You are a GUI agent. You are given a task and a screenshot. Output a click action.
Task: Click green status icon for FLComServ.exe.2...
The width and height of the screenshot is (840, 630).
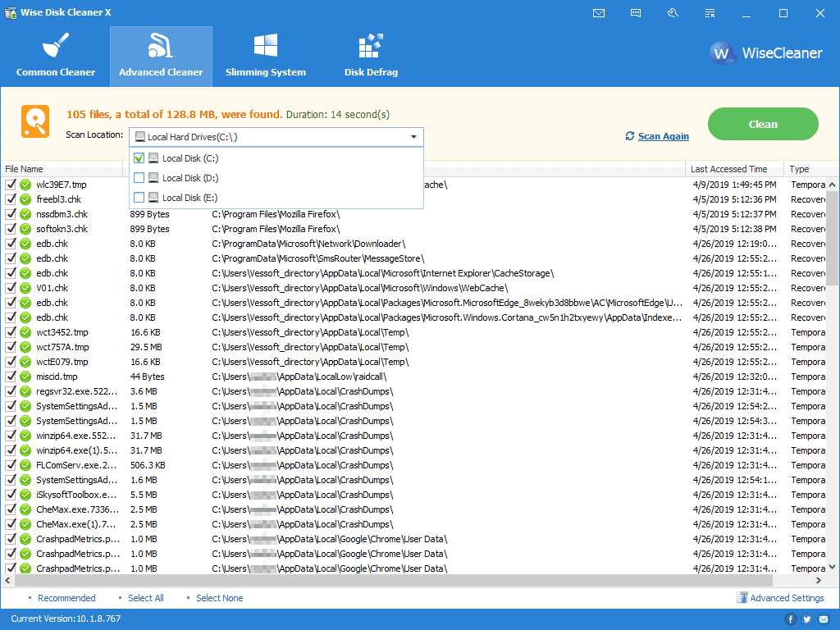(x=25, y=465)
